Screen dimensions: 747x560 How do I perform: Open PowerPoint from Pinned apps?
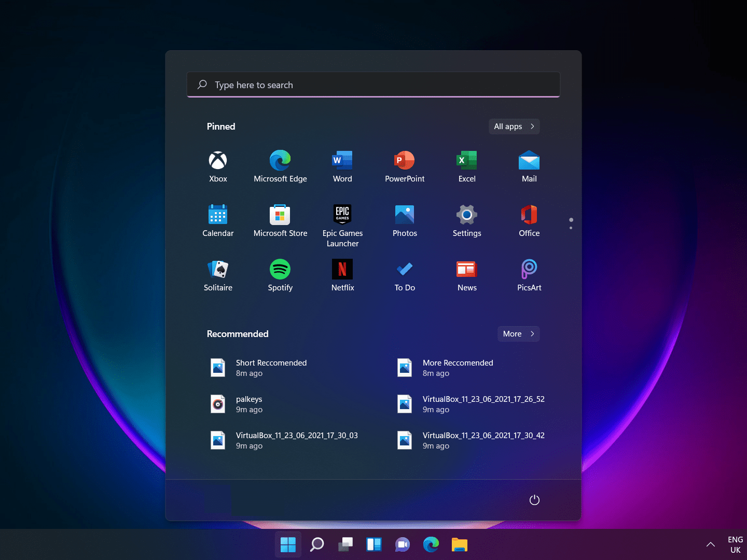[405, 165]
